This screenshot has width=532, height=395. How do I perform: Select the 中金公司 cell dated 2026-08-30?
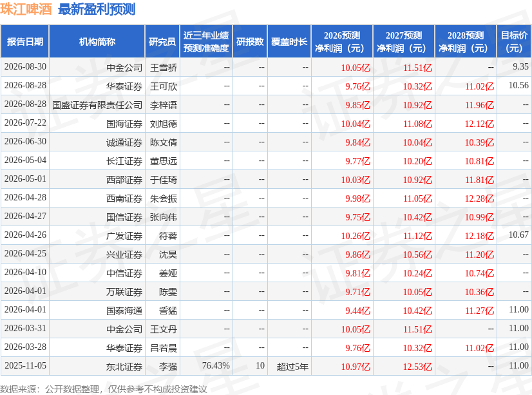pyautogui.click(x=124, y=68)
